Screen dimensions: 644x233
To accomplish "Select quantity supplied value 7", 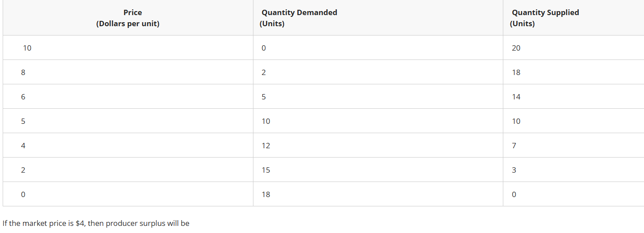I will click(514, 146).
